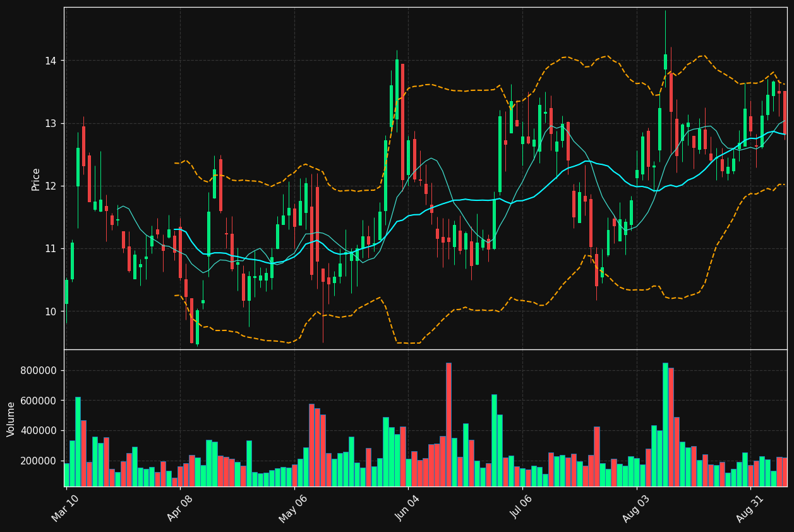This screenshot has height=532, width=794.
Task: Click the 'Jun 04' date label
Action: tap(407, 508)
